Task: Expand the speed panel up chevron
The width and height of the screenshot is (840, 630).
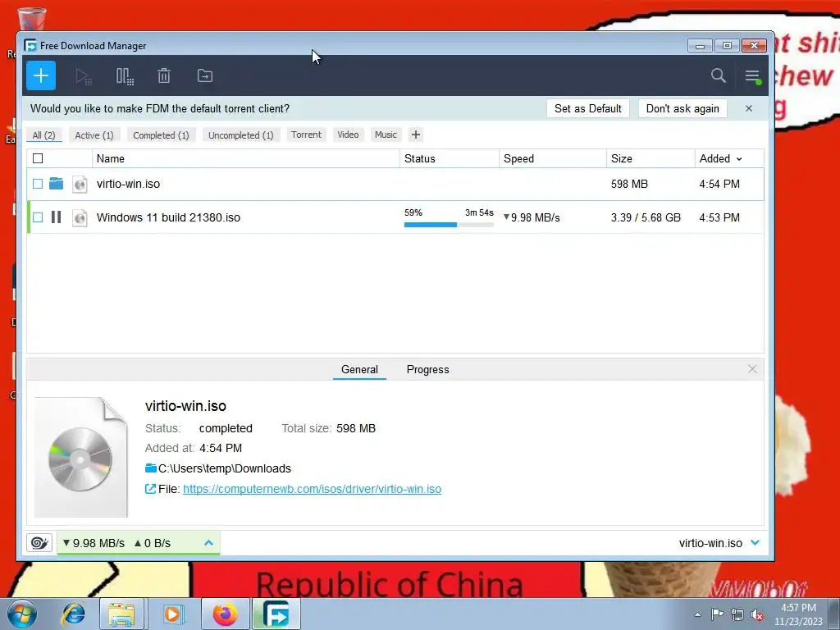Action: [209, 543]
